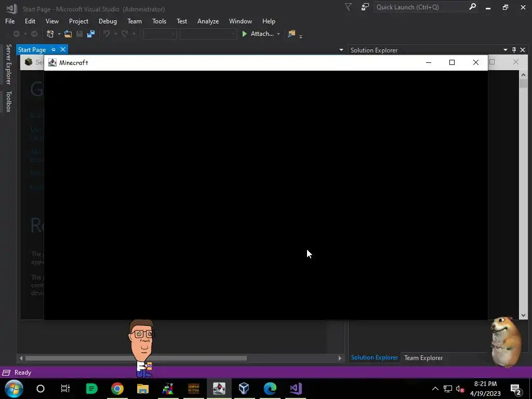This screenshot has height=399, width=532.
Task: Open the New Project dropdown arrow
Action: 59,34
